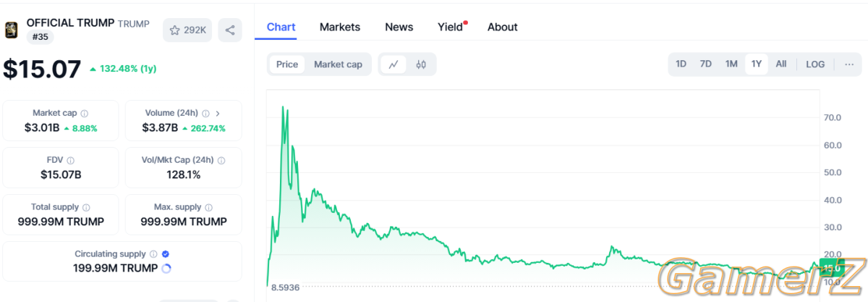Screen dimensions: 868x302
Task: Click the OFFICIAL TRUMP coin logo
Action: tap(12, 29)
